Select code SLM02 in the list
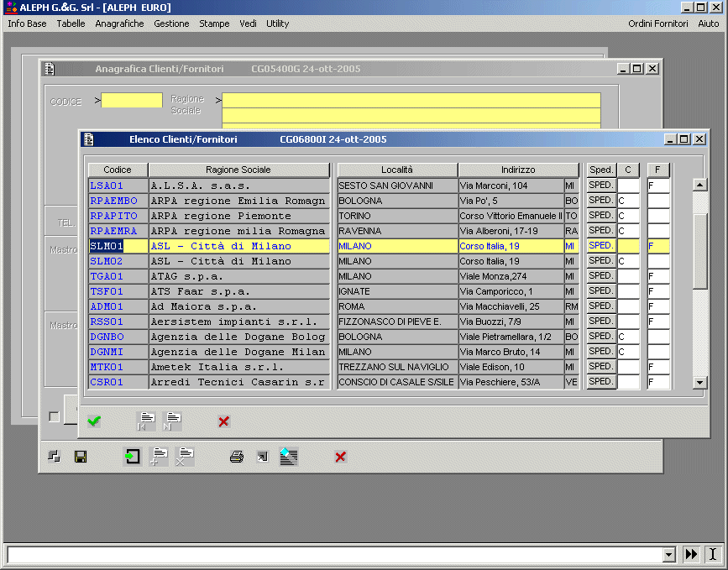 [x=118, y=261]
